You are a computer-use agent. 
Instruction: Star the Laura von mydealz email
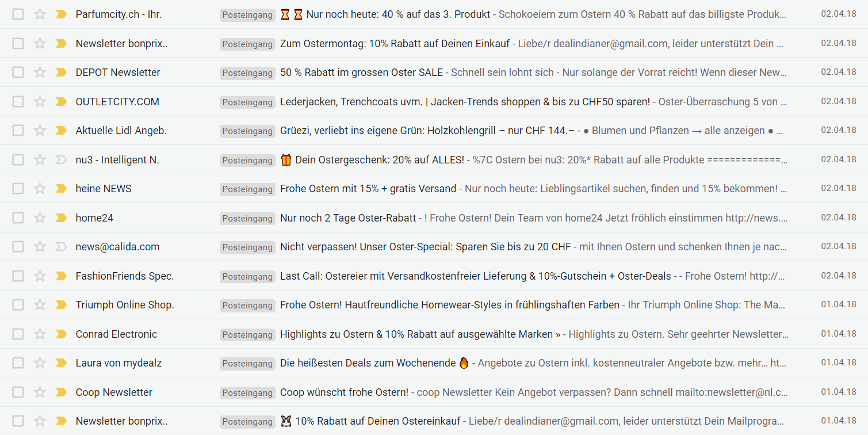40,363
